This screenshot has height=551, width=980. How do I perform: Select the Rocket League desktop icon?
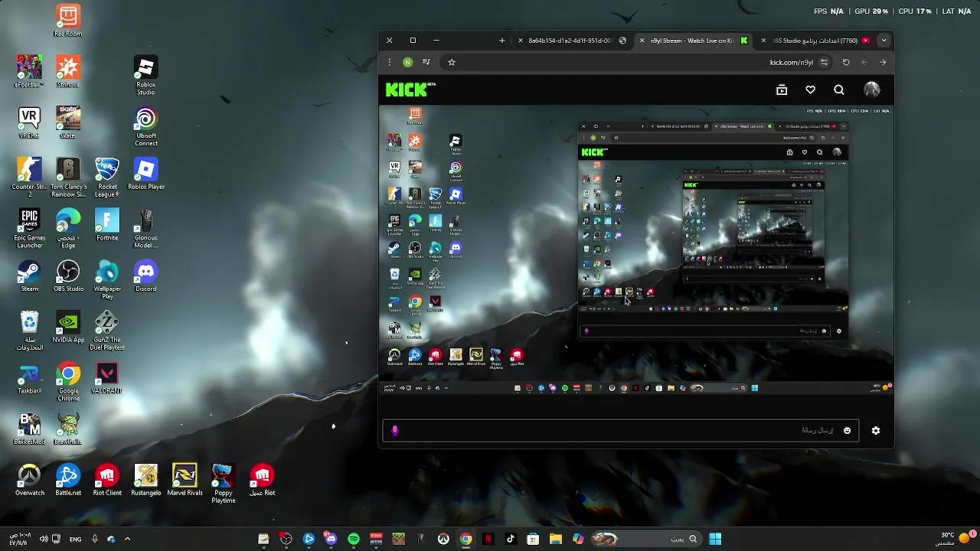107,178
